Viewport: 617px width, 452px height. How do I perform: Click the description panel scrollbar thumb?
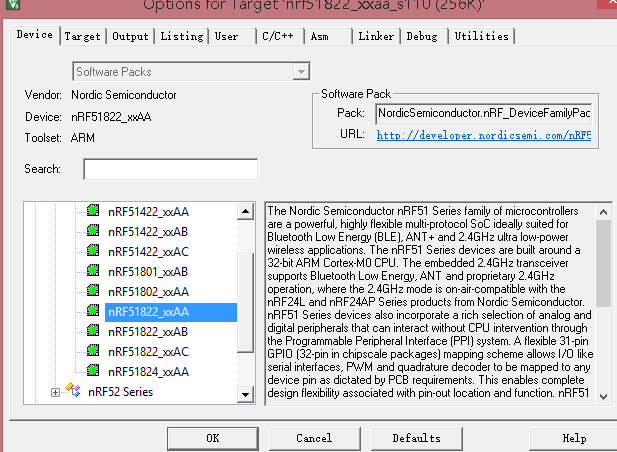tap(603, 263)
